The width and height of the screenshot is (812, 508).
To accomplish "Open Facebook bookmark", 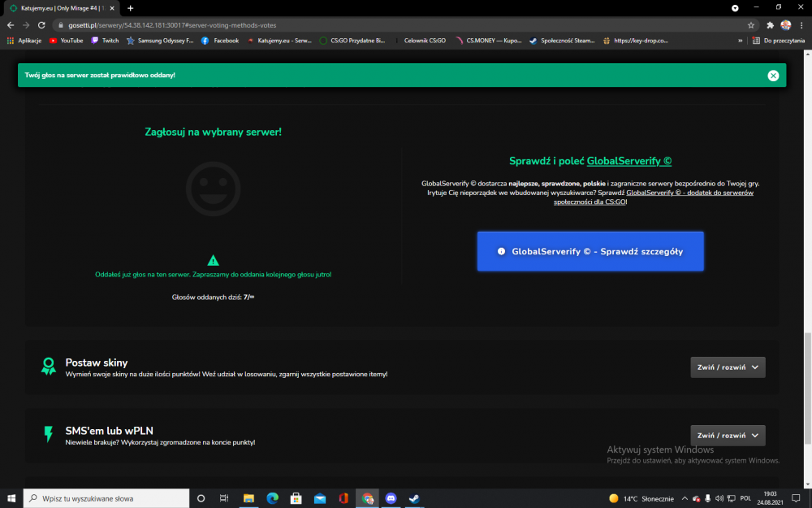I will 219,41.
